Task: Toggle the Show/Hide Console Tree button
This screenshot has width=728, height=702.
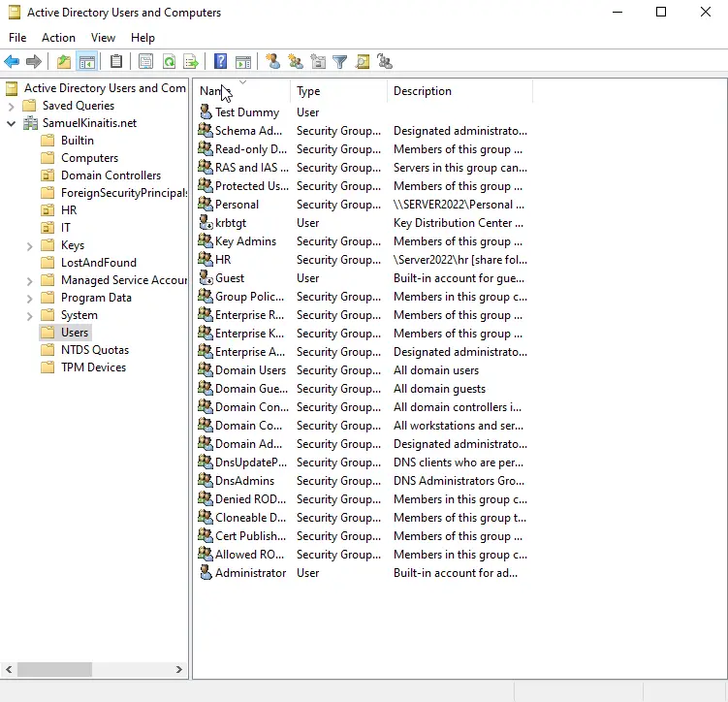Action: pos(87,62)
